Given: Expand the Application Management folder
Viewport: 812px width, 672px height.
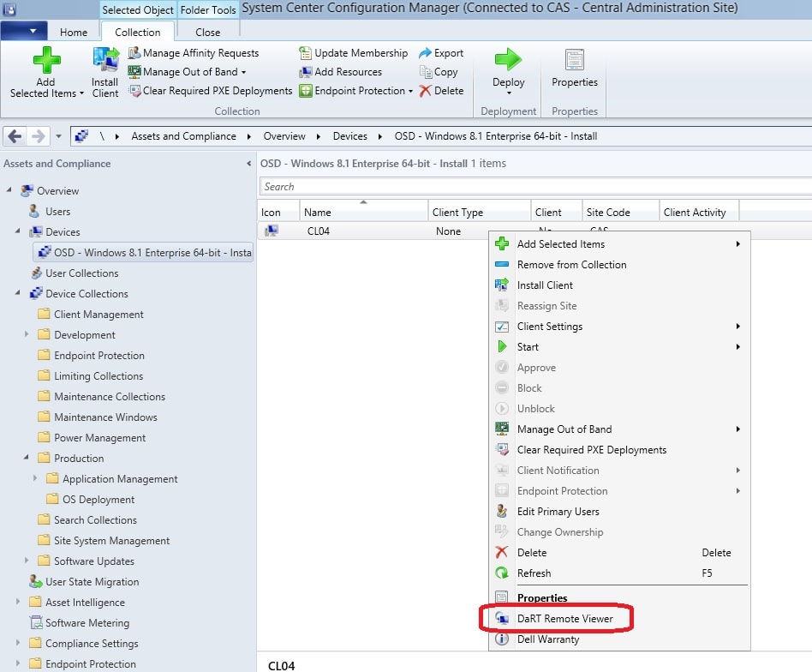Looking at the screenshot, I should tap(35, 477).
